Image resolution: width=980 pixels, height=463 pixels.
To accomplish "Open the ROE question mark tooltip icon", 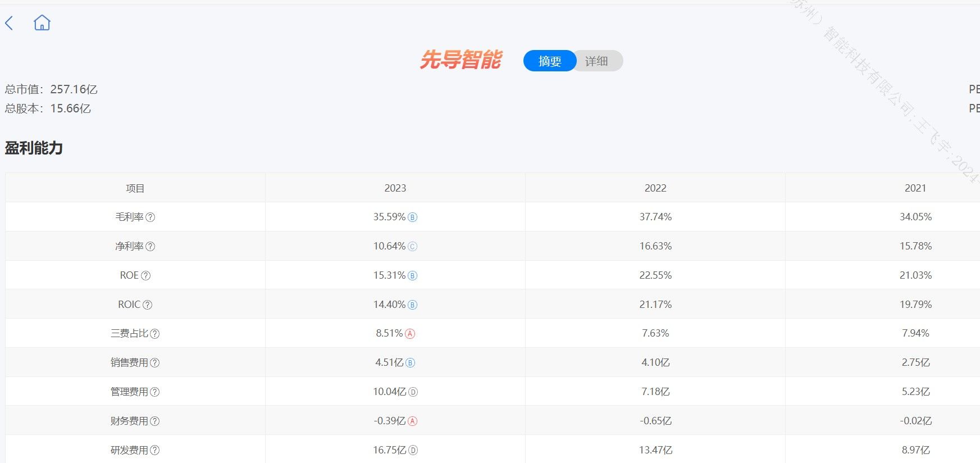I will pos(145,275).
